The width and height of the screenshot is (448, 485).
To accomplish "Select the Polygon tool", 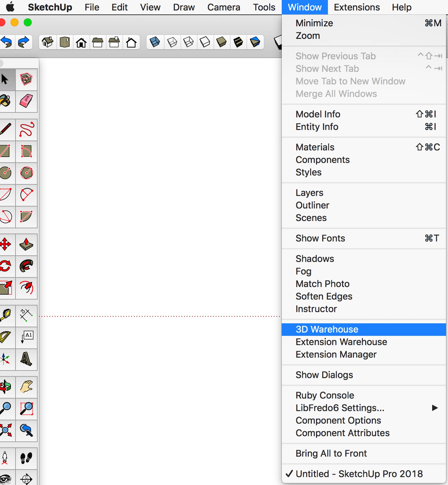I will (x=26, y=173).
